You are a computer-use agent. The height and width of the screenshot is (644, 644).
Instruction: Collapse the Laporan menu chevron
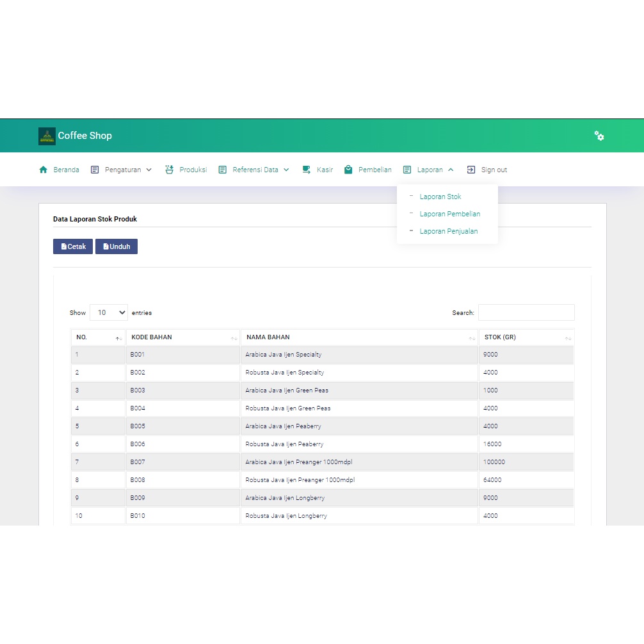pos(451,170)
